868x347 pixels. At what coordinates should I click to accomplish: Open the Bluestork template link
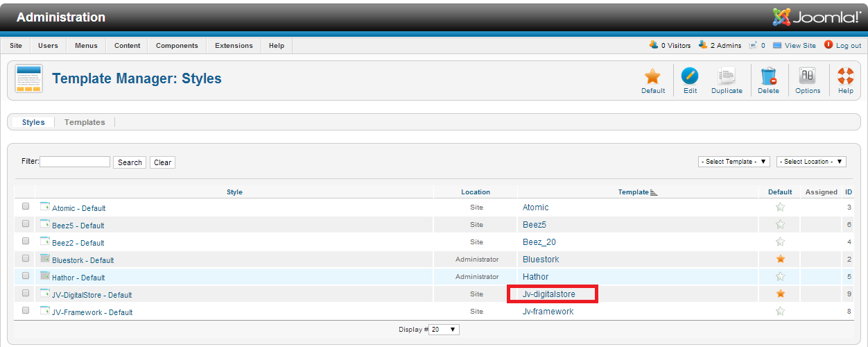click(541, 260)
